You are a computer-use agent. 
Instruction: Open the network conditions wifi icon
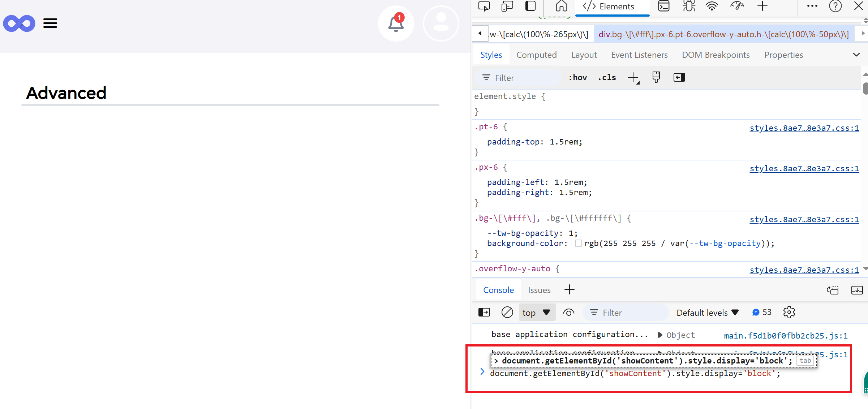coord(712,7)
